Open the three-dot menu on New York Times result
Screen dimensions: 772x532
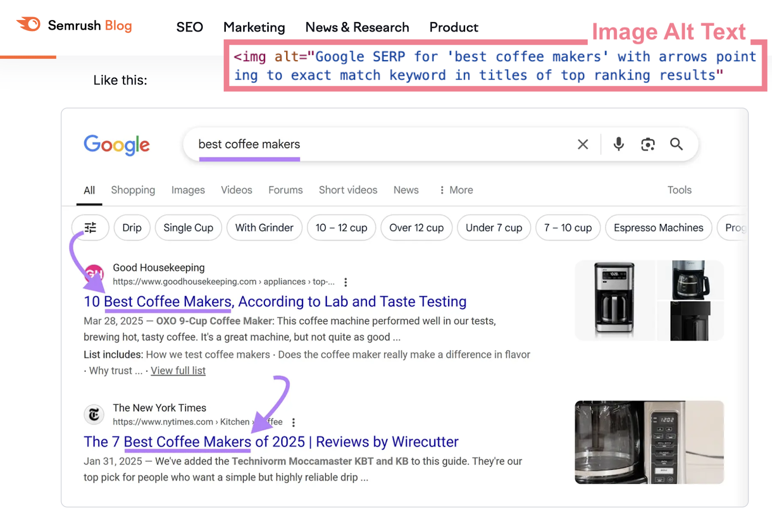click(293, 422)
